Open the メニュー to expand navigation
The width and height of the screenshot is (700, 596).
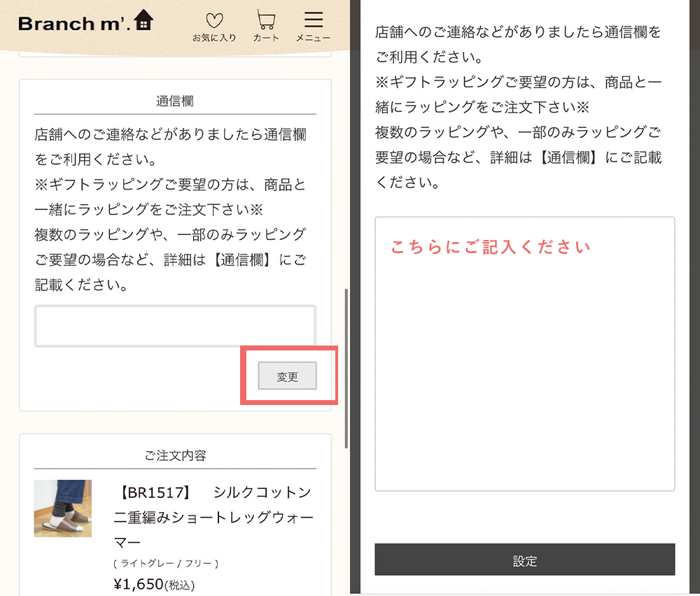pyautogui.click(x=313, y=24)
